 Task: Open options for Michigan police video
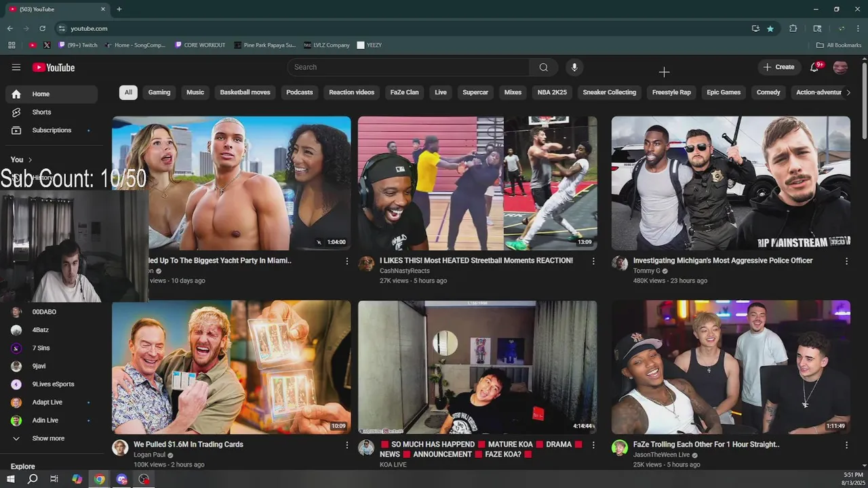pos(846,261)
